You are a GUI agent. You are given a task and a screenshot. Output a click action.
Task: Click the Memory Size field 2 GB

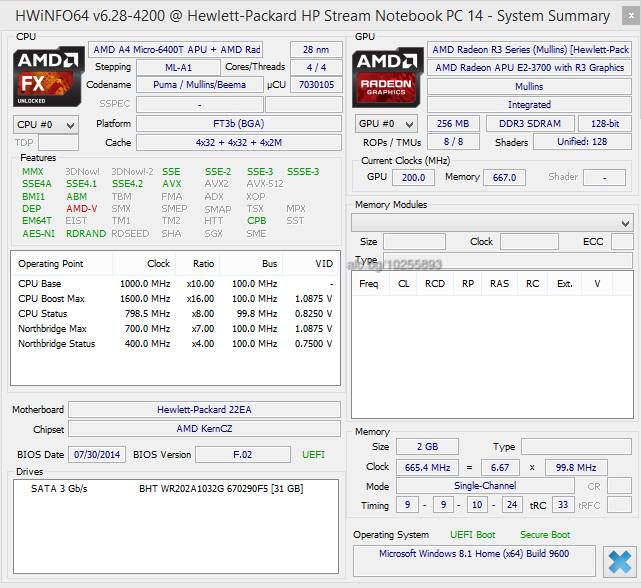tap(427, 447)
